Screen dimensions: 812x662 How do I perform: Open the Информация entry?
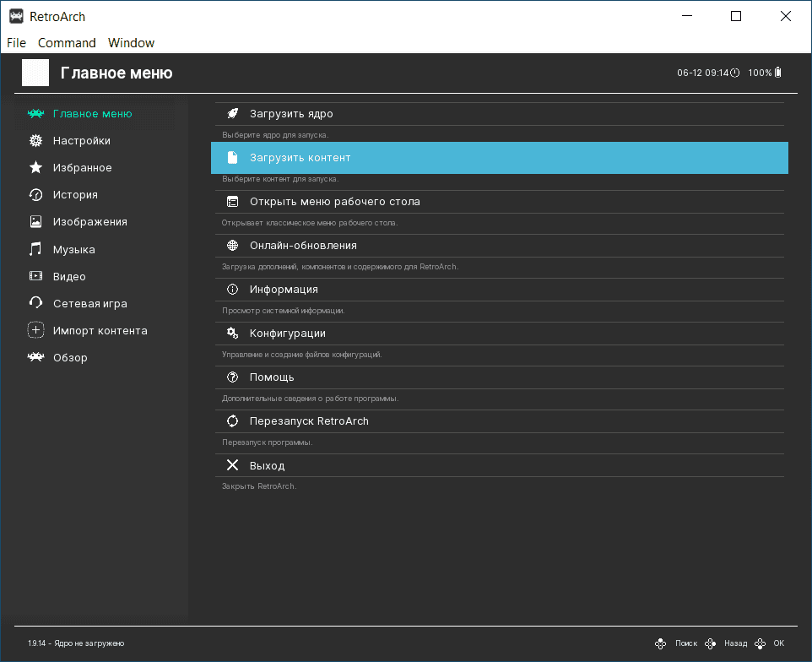[499, 290]
